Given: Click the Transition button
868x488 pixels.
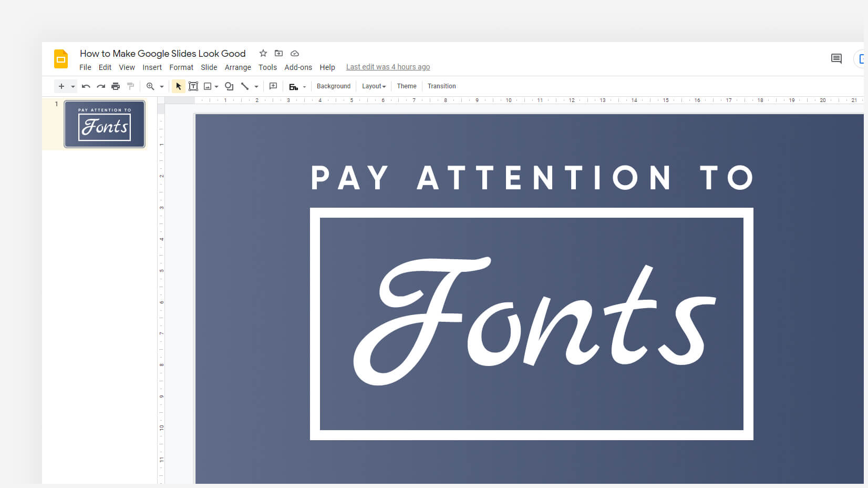Looking at the screenshot, I should [x=441, y=86].
